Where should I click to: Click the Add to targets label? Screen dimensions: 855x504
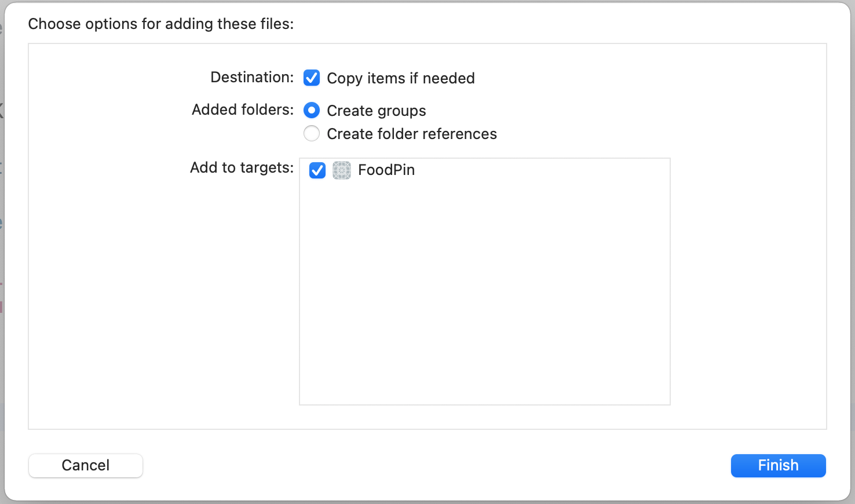click(241, 167)
